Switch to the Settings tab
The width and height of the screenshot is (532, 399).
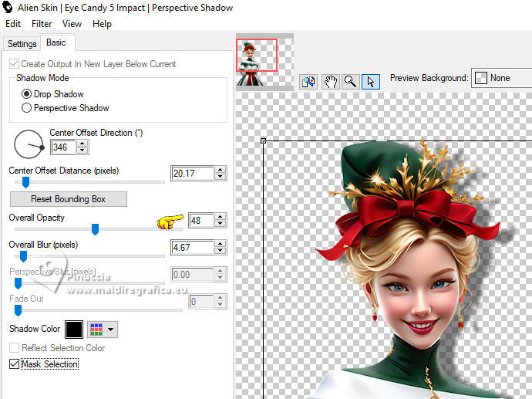[x=22, y=44]
